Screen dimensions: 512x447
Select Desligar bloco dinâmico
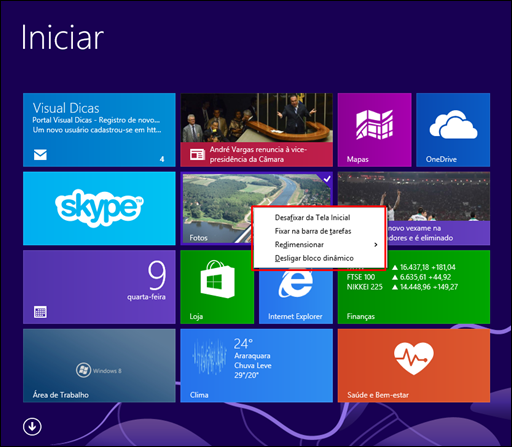[x=314, y=258]
